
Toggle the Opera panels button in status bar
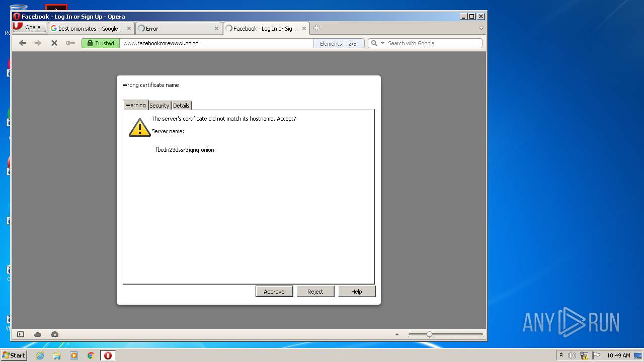click(x=21, y=334)
